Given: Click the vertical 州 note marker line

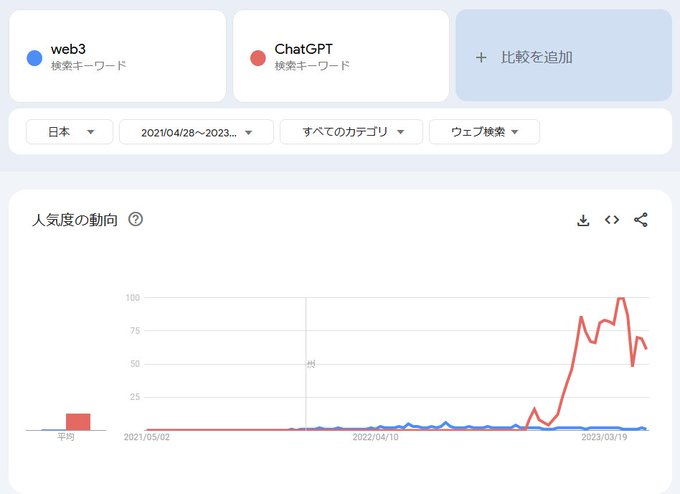Looking at the screenshot, I should pos(306,363).
